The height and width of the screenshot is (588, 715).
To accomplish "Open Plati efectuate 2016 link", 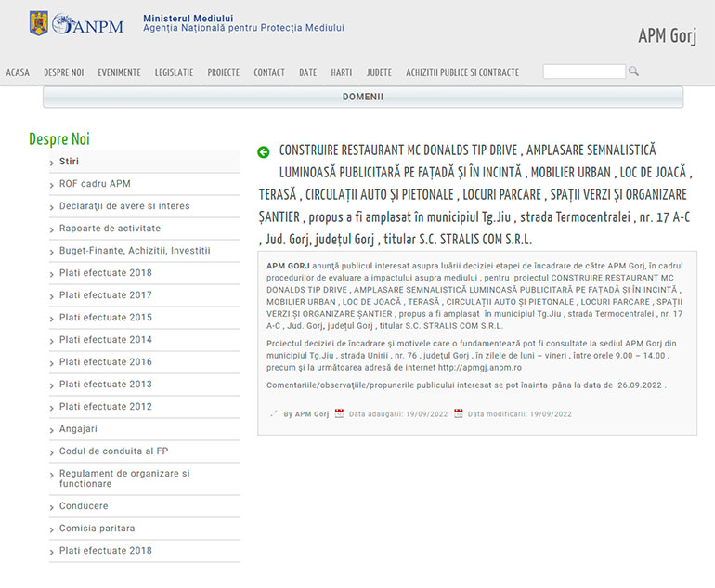I will (x=105, y=362).
